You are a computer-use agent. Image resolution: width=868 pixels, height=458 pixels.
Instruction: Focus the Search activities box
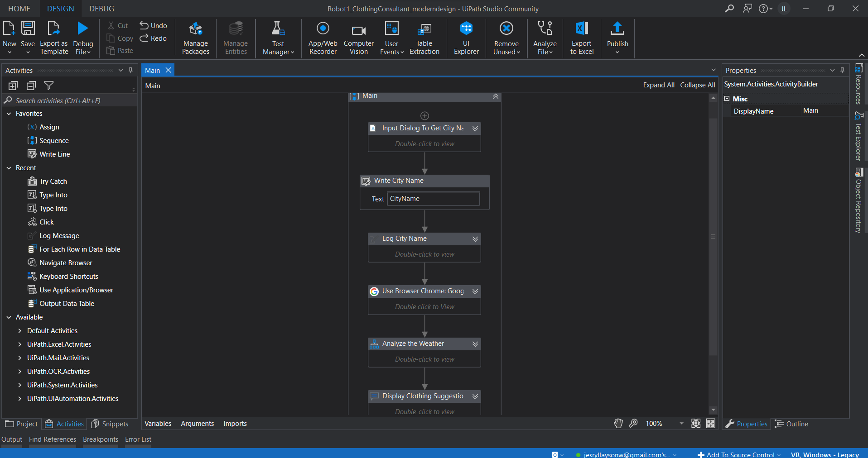point(70,101)
